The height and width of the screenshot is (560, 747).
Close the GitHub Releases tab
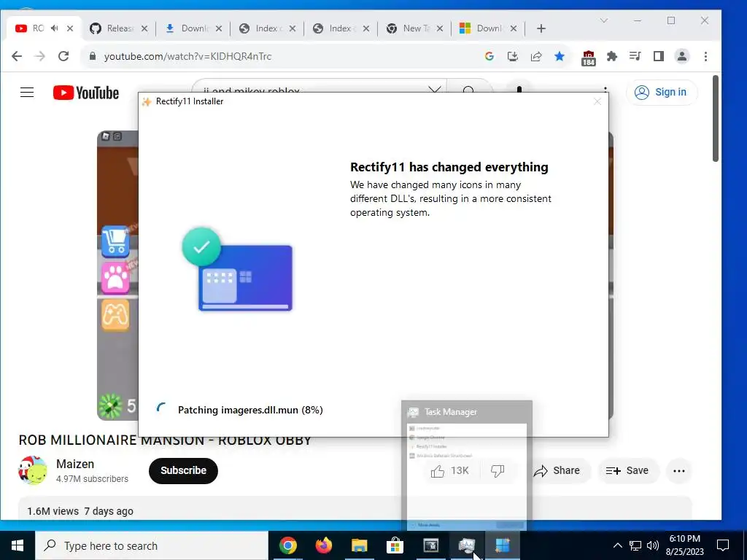pyautogui.click(x=144, y=28)
